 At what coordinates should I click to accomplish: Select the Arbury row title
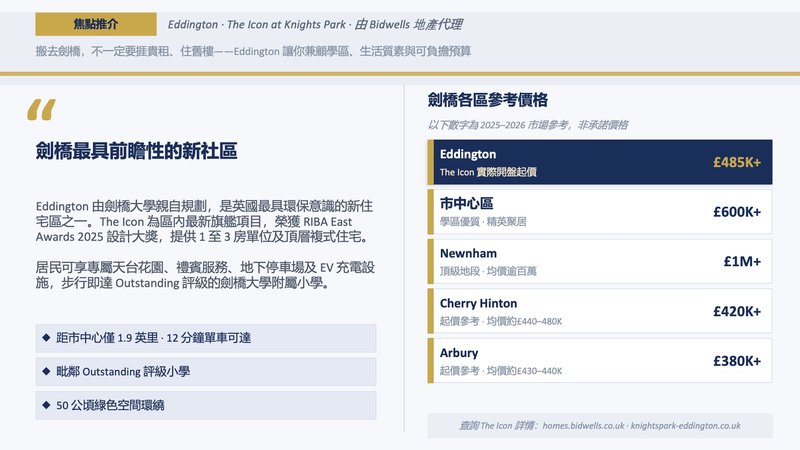[x=459, y=353]
